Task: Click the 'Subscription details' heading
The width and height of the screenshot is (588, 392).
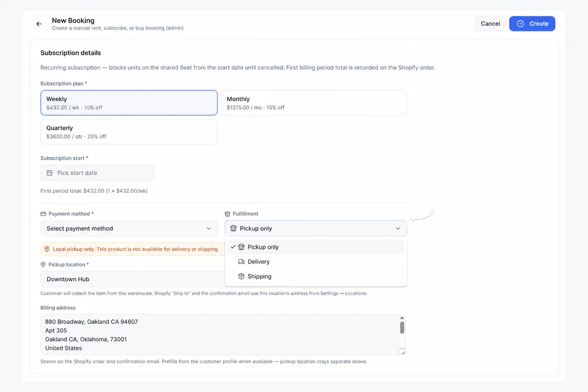Action: coord(71,53)
